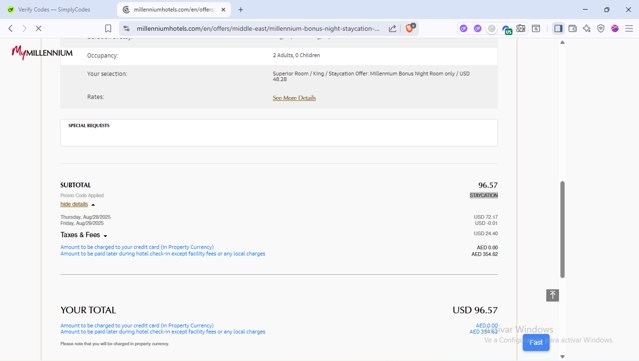
Task: Go back to the previous page
Action: click(x=11, y=29)
